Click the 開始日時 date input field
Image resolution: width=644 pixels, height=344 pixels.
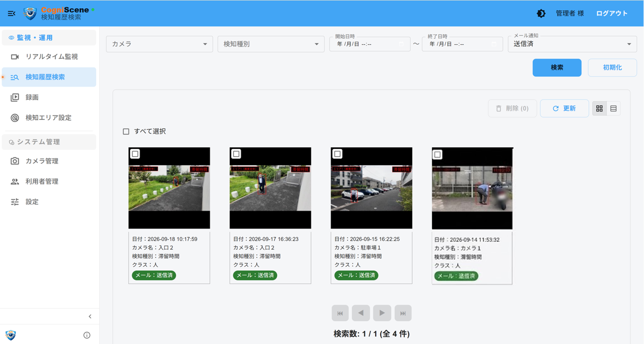point(370,44)
